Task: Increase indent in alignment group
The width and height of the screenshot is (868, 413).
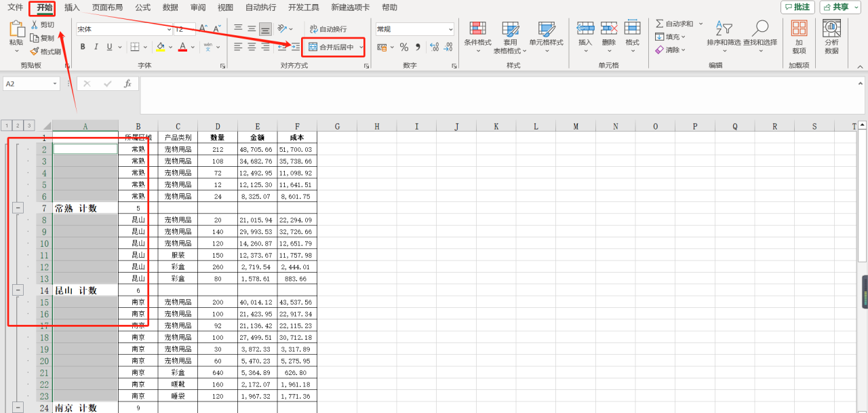Action: (296, 47)
